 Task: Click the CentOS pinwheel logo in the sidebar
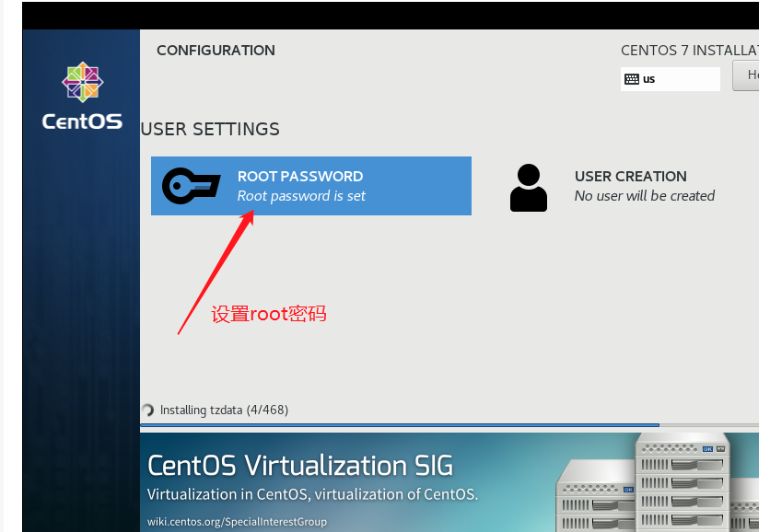pos(82,83)
